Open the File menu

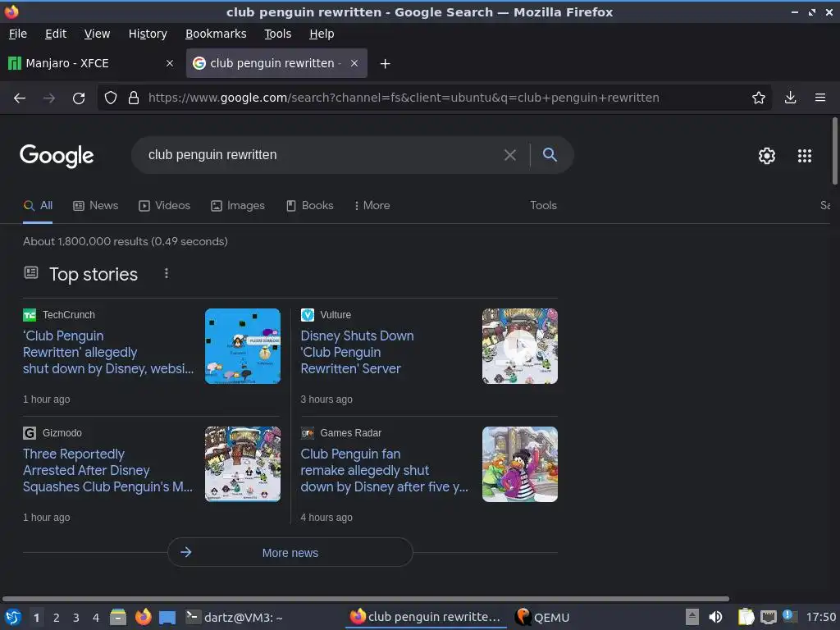click(x=18, y=34)
